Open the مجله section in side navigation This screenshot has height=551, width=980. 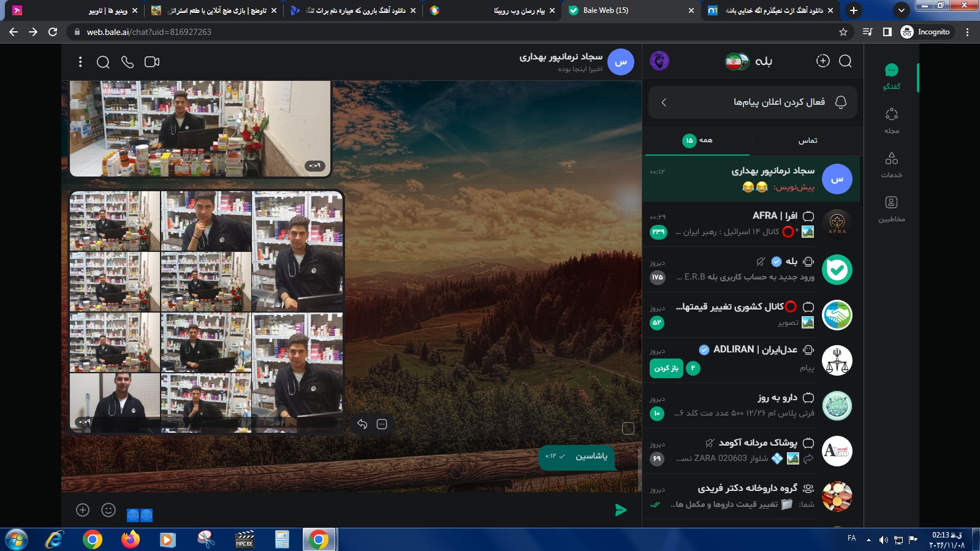(x=892, y=120)
